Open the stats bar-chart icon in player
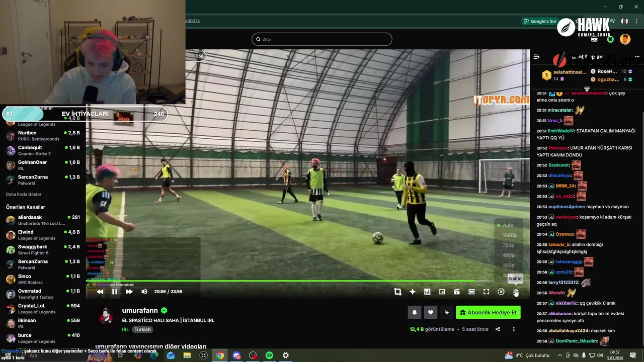644x362 pixels. click(x=427, y=292)
